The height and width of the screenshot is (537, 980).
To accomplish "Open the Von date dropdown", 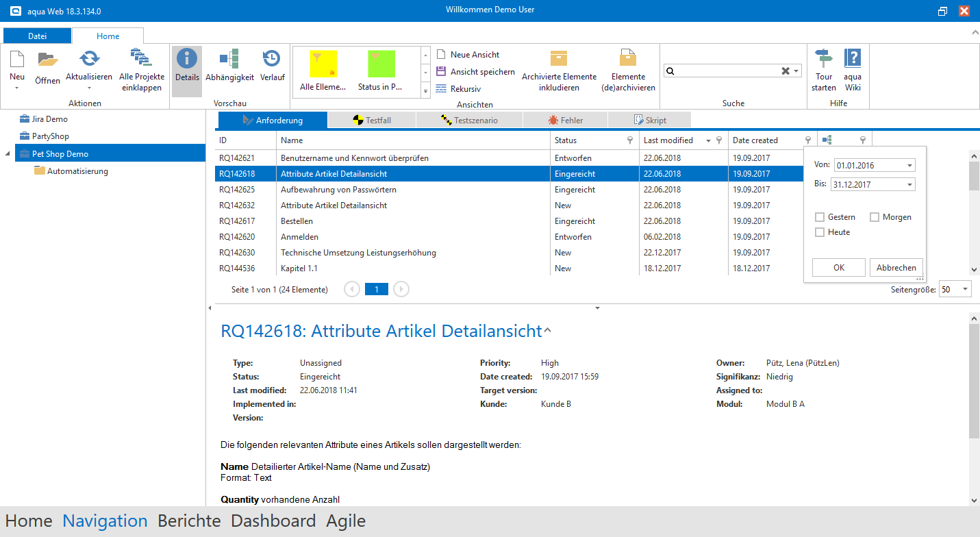I will pos(909,166).
